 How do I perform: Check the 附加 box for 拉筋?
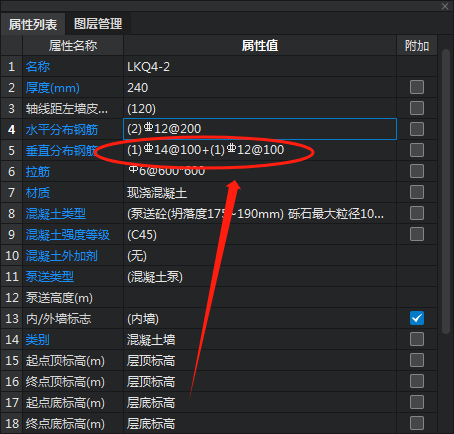[417, 171]
